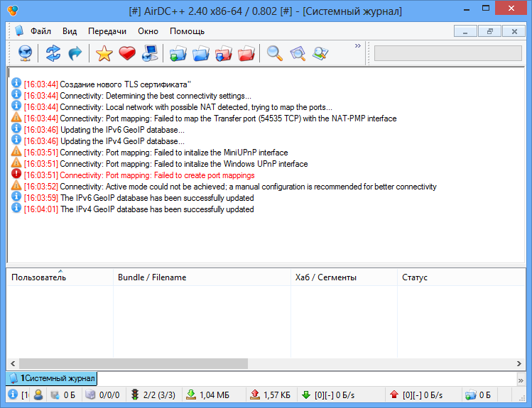Click the horizontal scrollbar thumb in transfers

click(134, 363)
